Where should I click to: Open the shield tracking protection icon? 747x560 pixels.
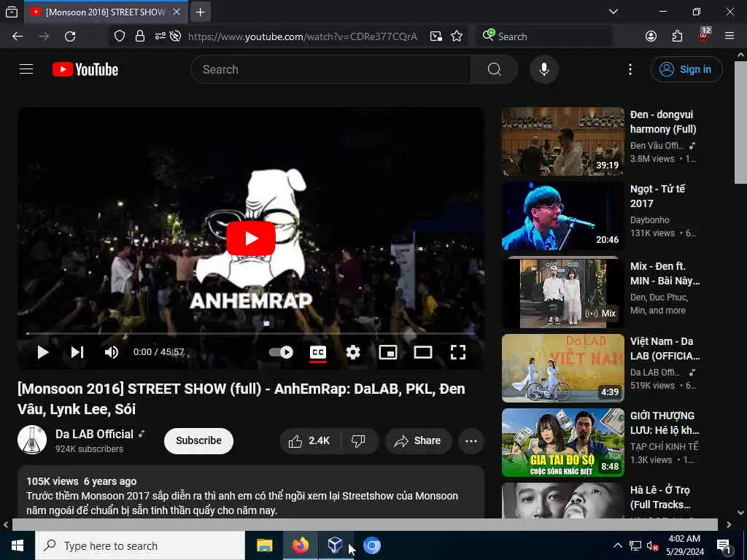point(120,36)
